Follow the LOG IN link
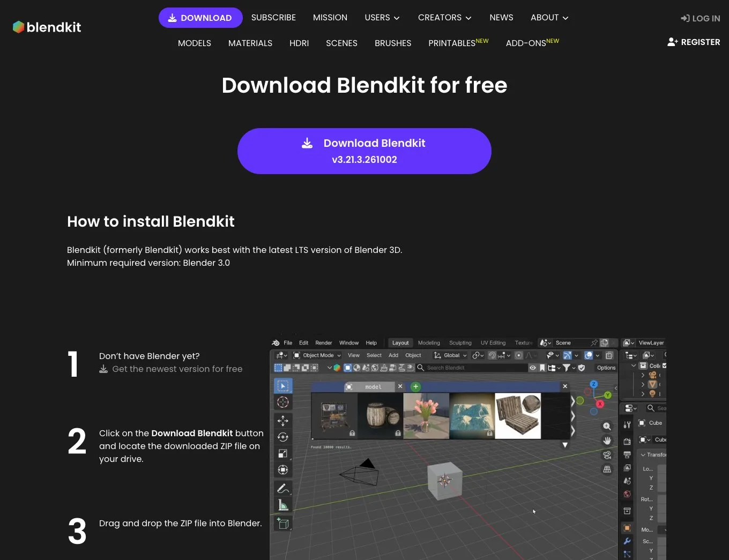This screenshot has width=729, height=560. click(701, 18)
